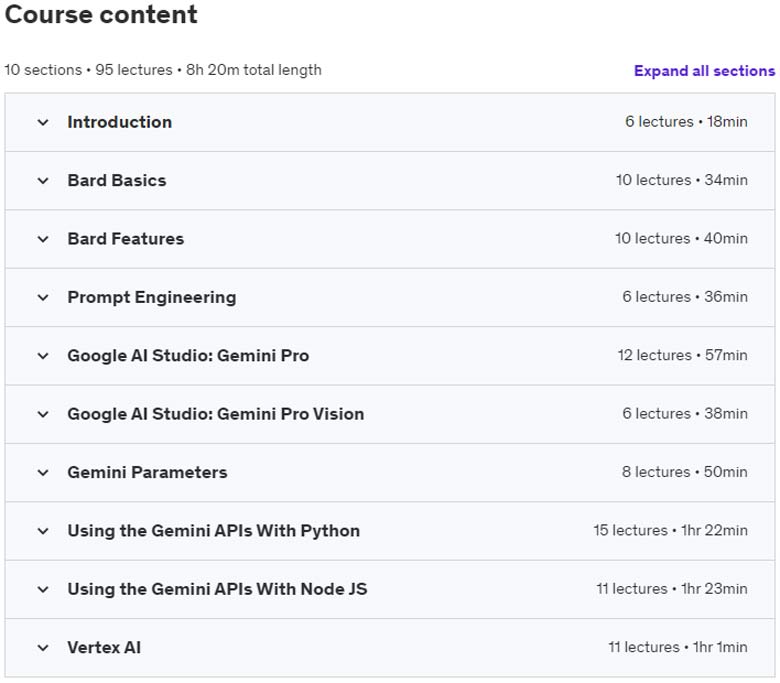Open the Prompt Engineering section title
The height and width of the screenshot is (683, 780).
pyautogui.click(x=152, y=297)
